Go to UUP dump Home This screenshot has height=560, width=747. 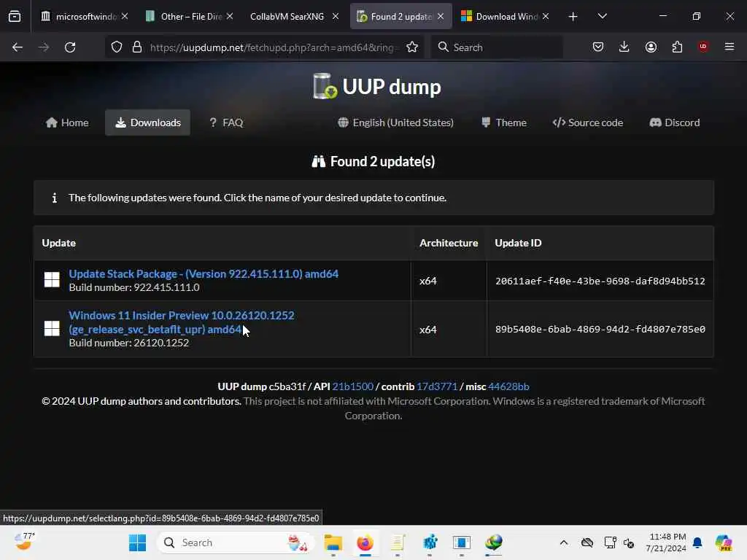tap(67, 122)
